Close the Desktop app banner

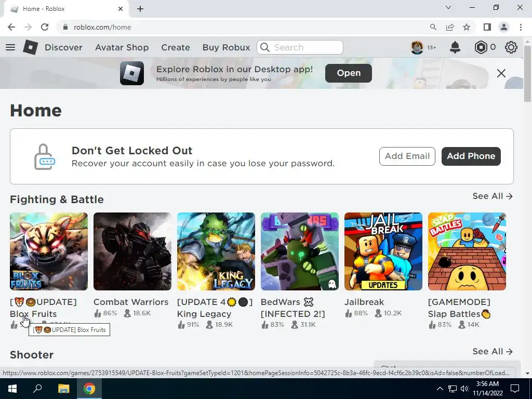501,73
